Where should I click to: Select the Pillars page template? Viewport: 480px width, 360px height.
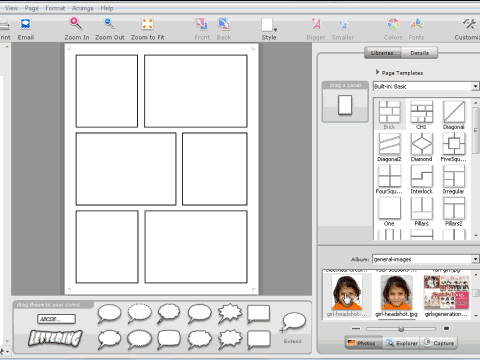(421, 212)
